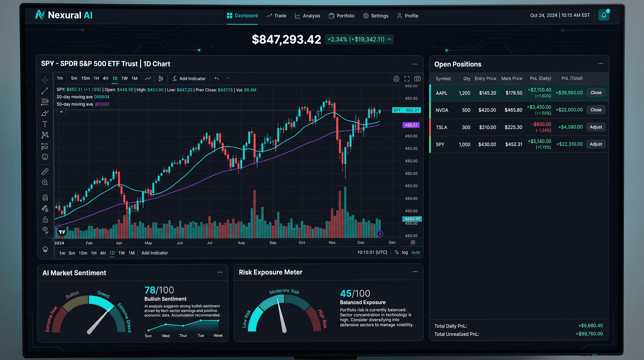Open the object tree layers icon

[45, 249]
